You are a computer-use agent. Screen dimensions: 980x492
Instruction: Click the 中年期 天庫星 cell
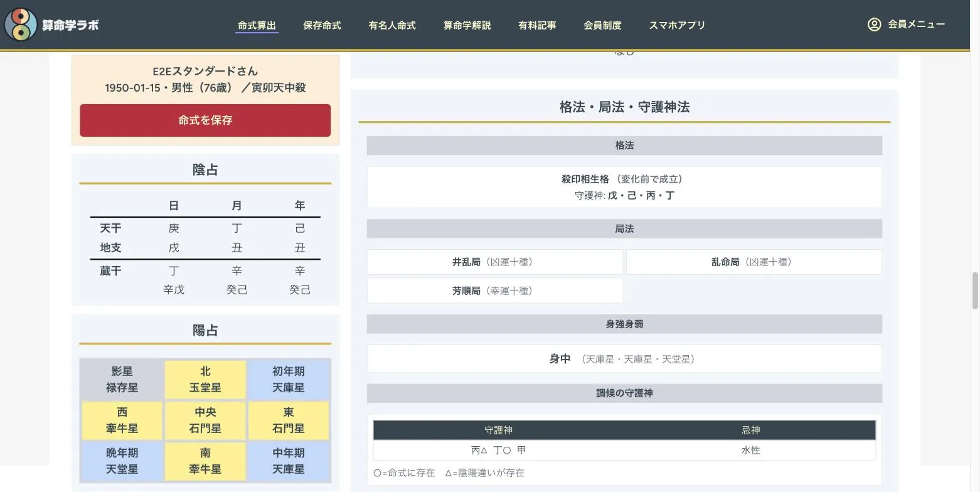(289, 461)
